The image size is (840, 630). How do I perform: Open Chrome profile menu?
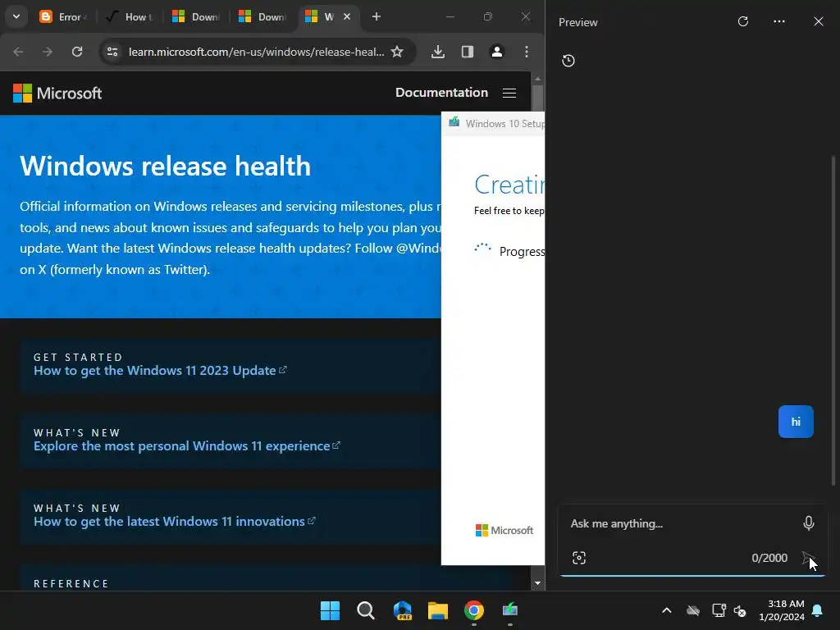[496, 52]
